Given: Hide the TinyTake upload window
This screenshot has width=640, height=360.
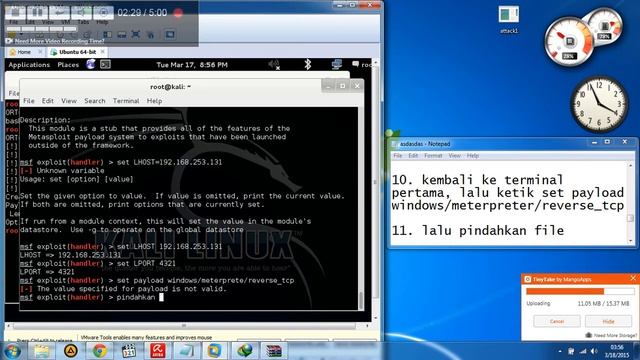Looking at the screenshot, I should 608,322.
